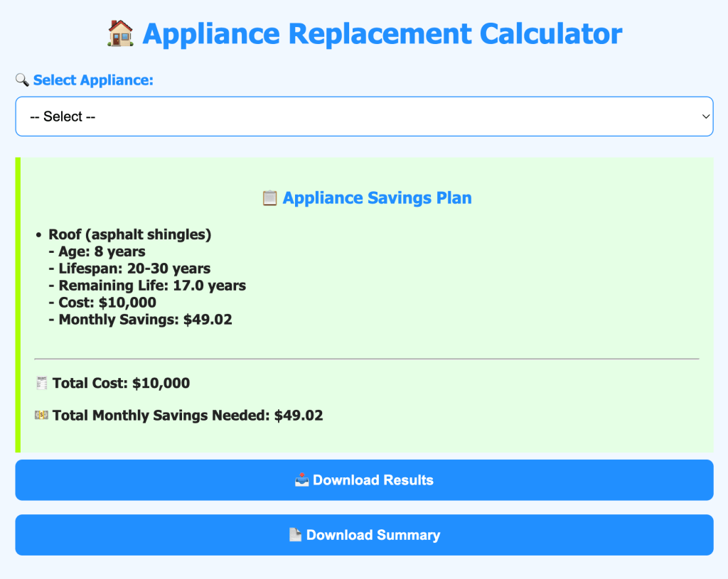
Task: Click the 'Remaining Life: 17.0 years' line
Action: pos(147,286)
